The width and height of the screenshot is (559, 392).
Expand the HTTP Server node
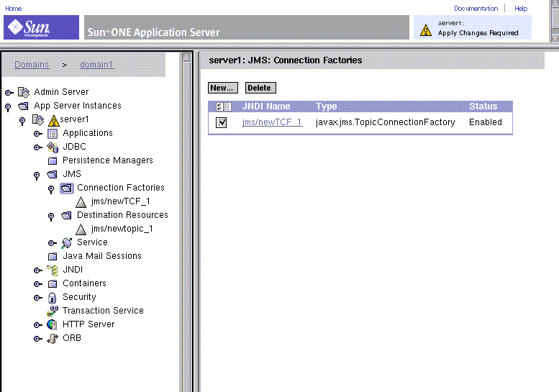[38, 325]
